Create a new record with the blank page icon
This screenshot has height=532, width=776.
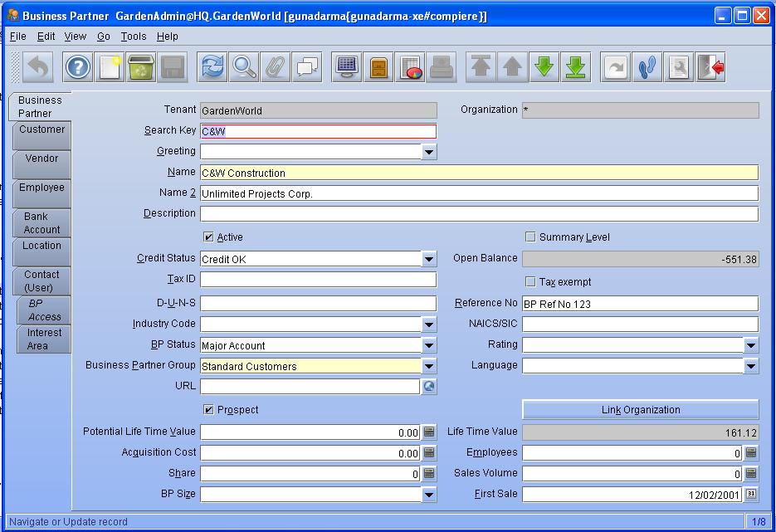[110, 66]
